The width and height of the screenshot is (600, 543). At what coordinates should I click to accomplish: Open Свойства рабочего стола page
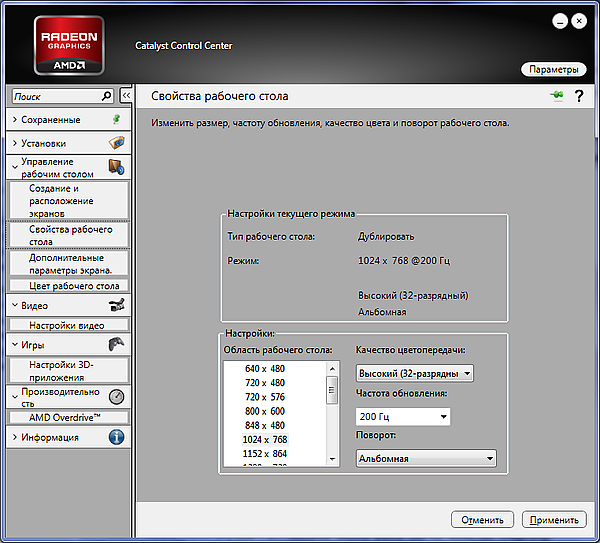coord(69,235)
